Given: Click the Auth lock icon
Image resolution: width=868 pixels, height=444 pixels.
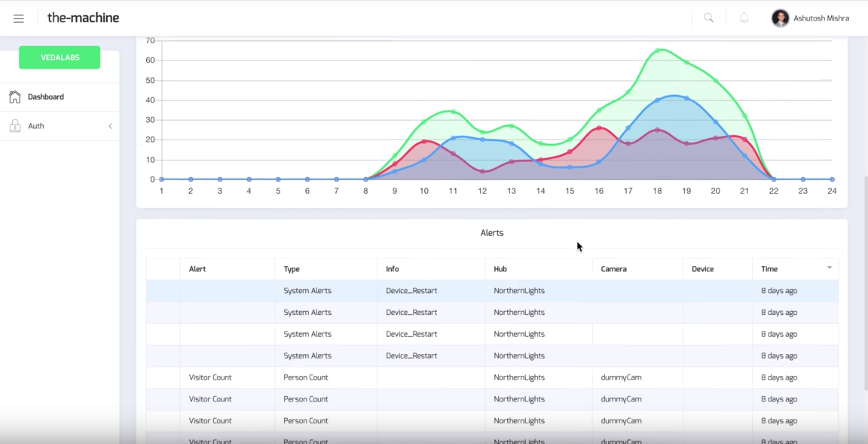Looking at the screenshot, I should tap(15, 126).
